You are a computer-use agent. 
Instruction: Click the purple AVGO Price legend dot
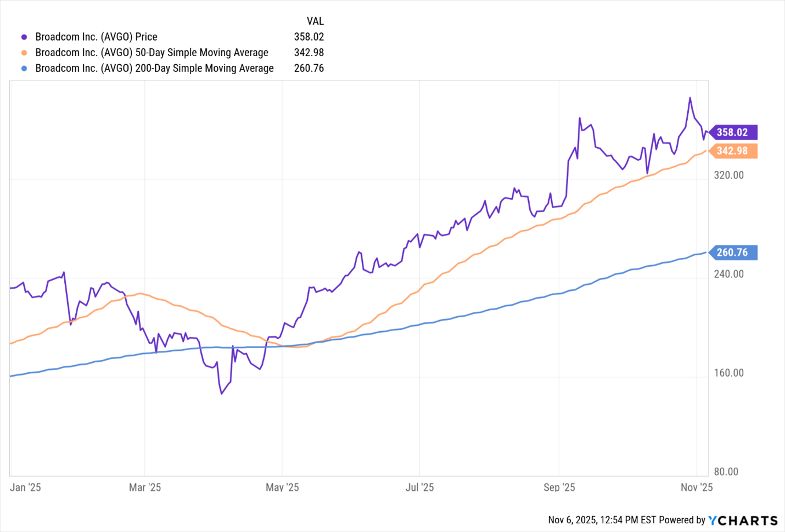(24, 37)
